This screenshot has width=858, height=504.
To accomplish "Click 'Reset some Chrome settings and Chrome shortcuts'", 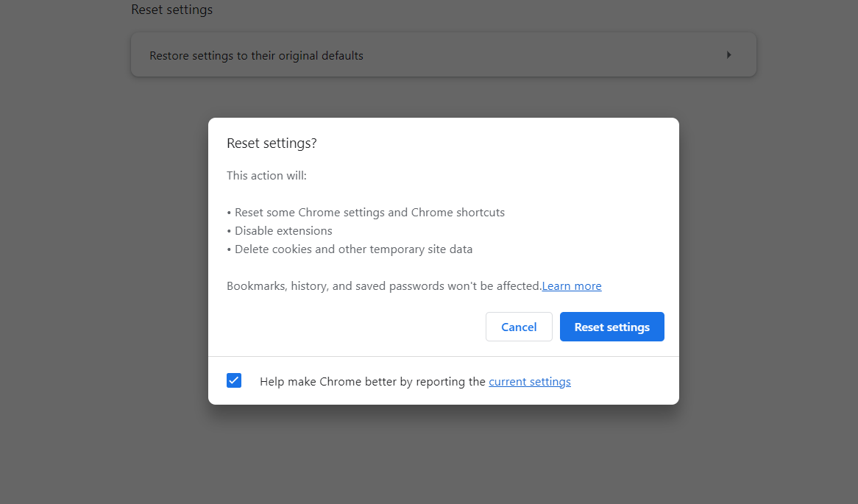I will [x=366, y=213].
